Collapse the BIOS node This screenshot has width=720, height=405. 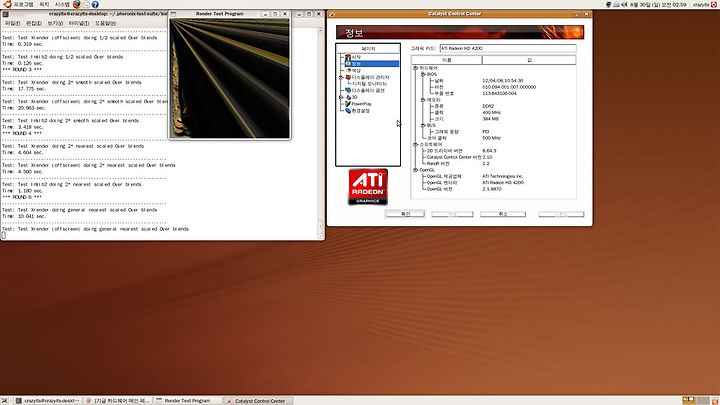pos(423,74)
